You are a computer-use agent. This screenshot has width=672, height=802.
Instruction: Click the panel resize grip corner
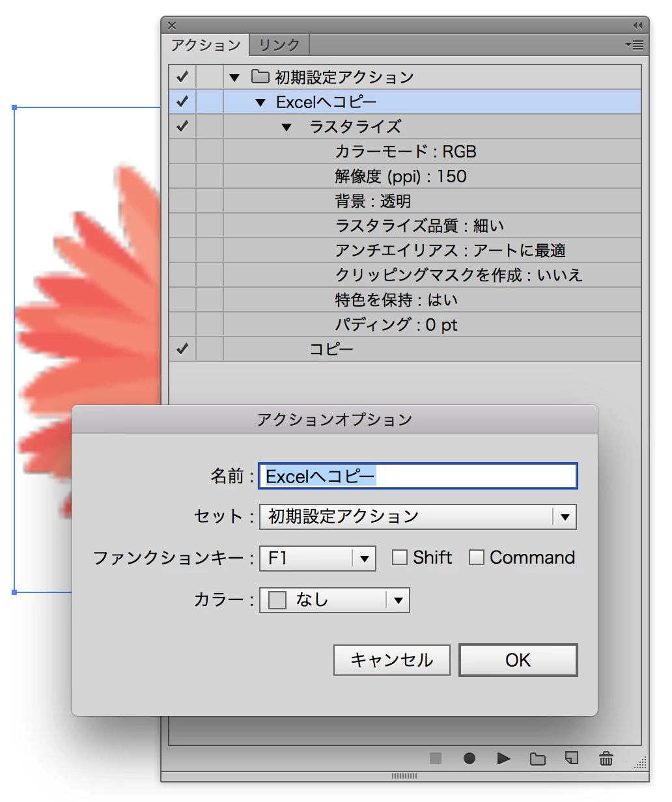pyautogui.click(x=641, y=762)
